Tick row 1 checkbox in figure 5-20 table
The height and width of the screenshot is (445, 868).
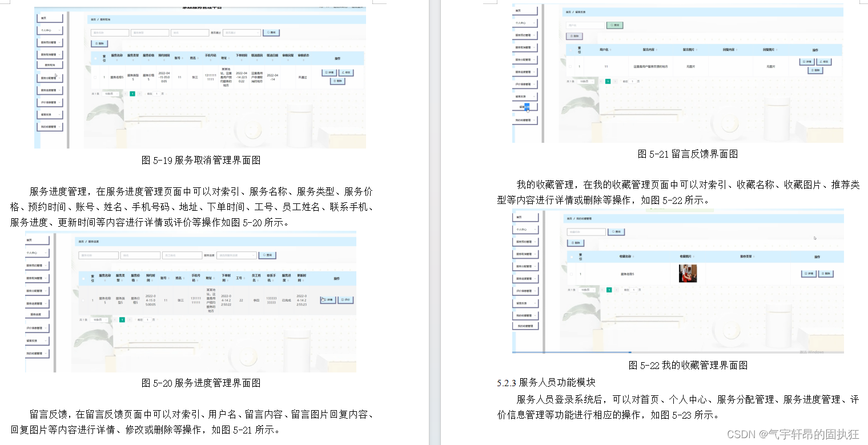[x=83, y=300]
